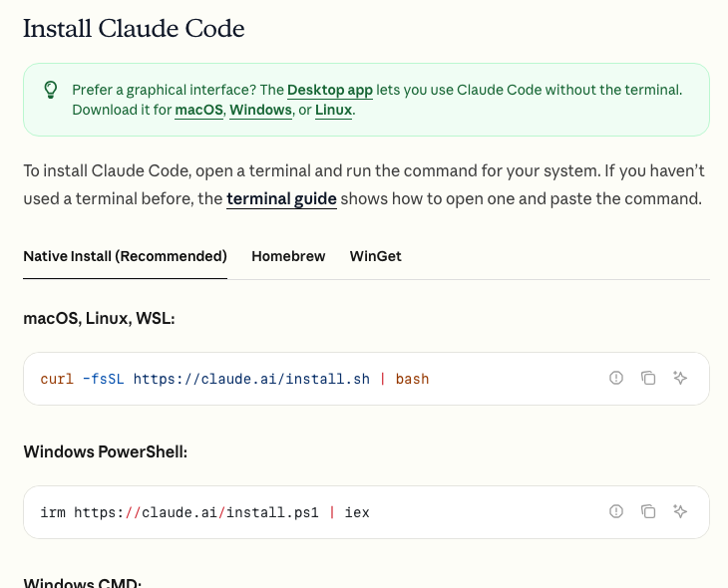
Task: Click the curl -fsSL command text
Action: [x=234, y=379]
